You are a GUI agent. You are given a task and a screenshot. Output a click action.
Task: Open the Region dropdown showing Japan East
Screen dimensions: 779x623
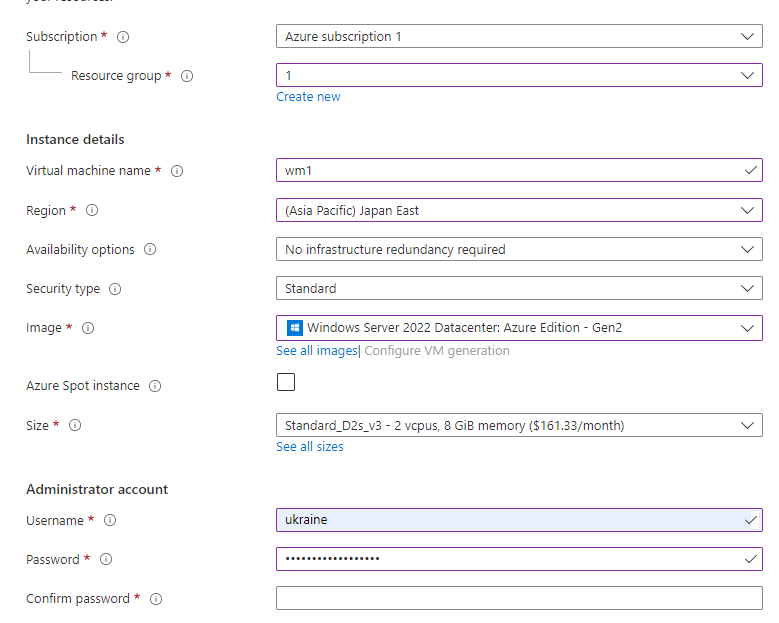[519, 210]
